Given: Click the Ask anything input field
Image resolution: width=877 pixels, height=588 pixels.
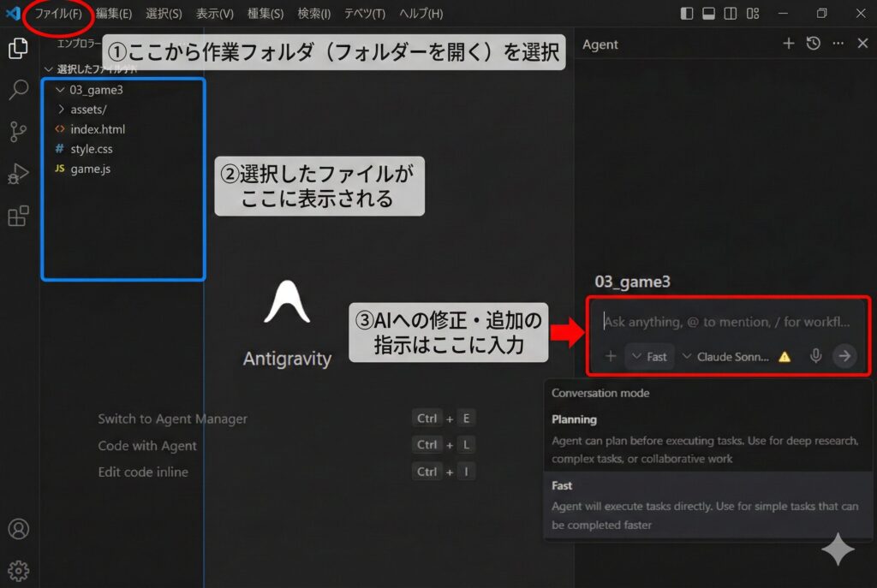Looking at the screenshot, I should click(x=726, y=322).
